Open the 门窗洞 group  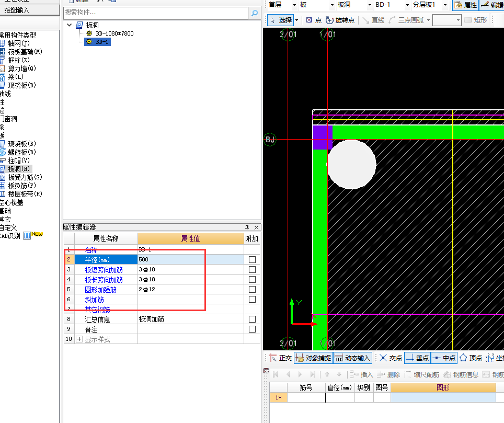(9, 119)
